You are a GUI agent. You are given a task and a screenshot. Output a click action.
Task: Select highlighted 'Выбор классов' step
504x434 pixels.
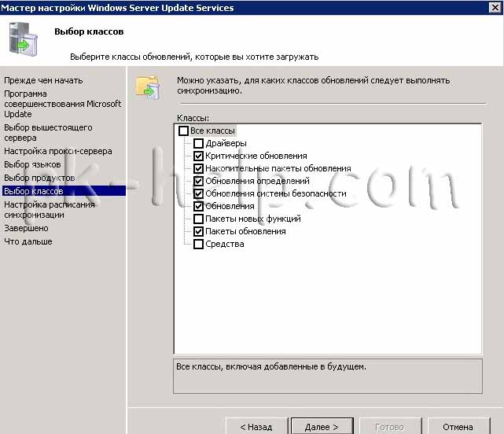click(64, 191)
